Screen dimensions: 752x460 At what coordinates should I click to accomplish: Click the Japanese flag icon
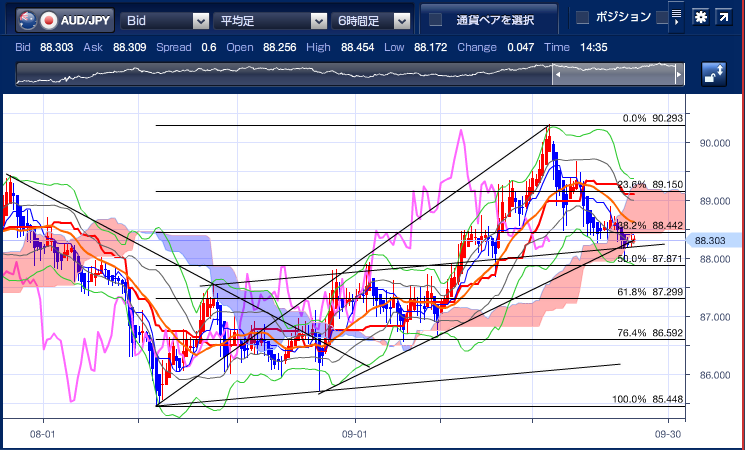[48, 21]
